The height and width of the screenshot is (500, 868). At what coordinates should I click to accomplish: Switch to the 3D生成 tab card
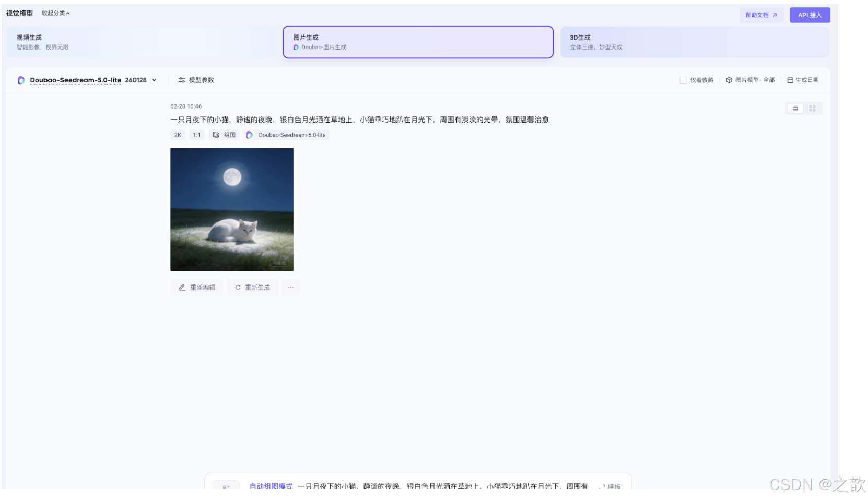pos(695,42)
